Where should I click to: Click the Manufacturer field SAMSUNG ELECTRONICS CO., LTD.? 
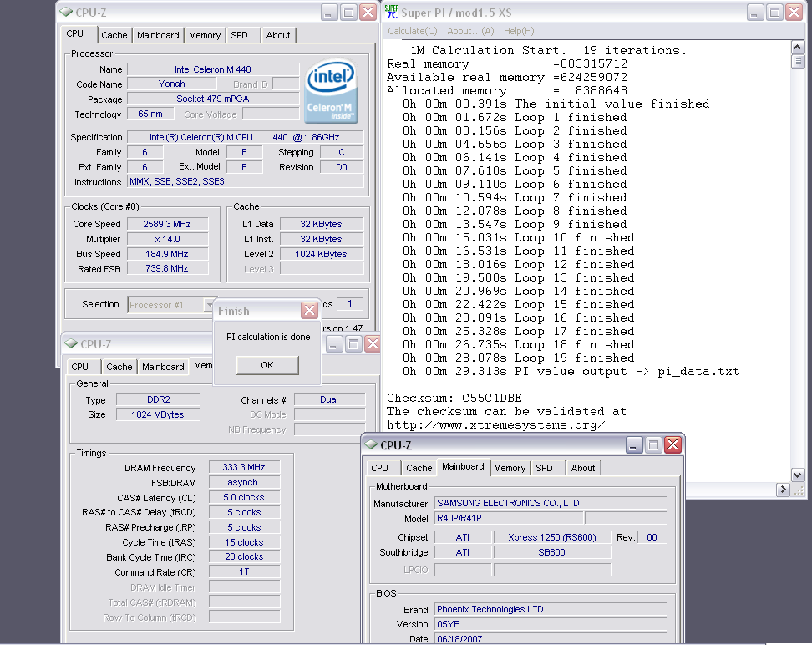coord(551,503)
